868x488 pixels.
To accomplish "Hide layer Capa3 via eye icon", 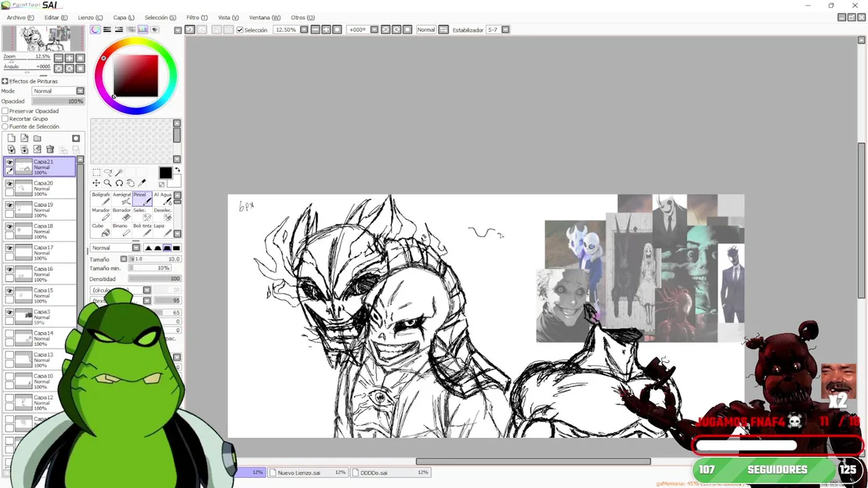I will click(9, 312).
